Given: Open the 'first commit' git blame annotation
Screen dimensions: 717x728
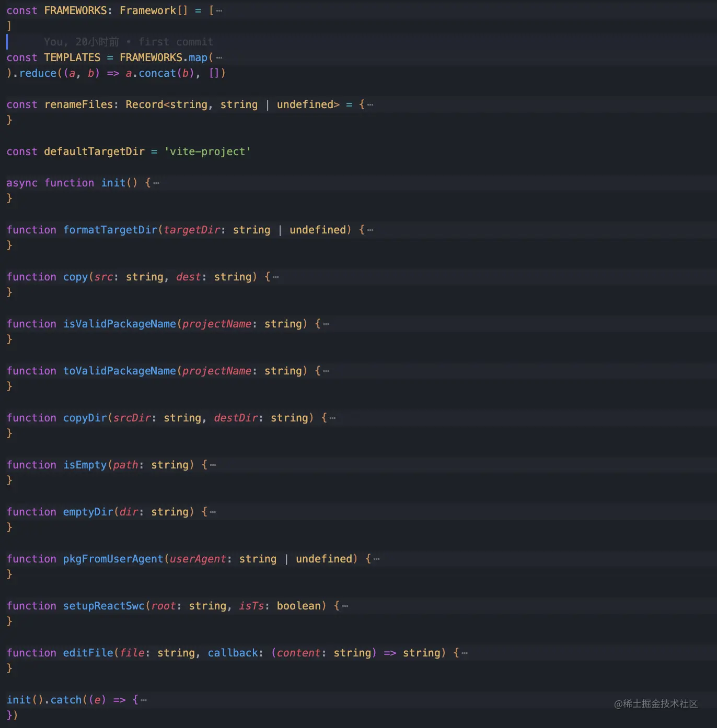Looking at the screenshot, I should click(176, 41).
